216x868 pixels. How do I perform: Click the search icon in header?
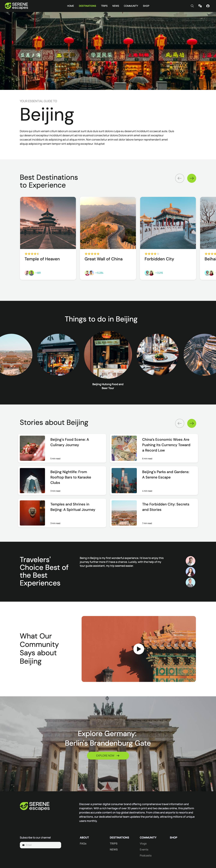192,6
